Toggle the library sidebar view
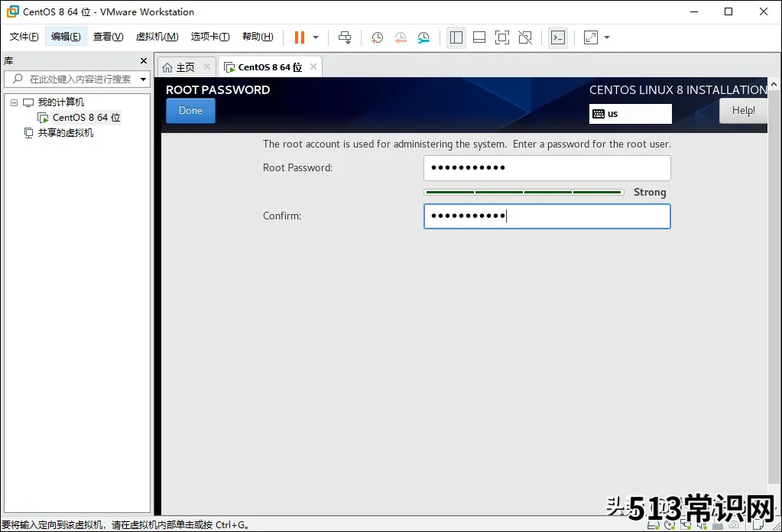The height and width of the screenshot is (532, 782). click(x=456, y=37)
